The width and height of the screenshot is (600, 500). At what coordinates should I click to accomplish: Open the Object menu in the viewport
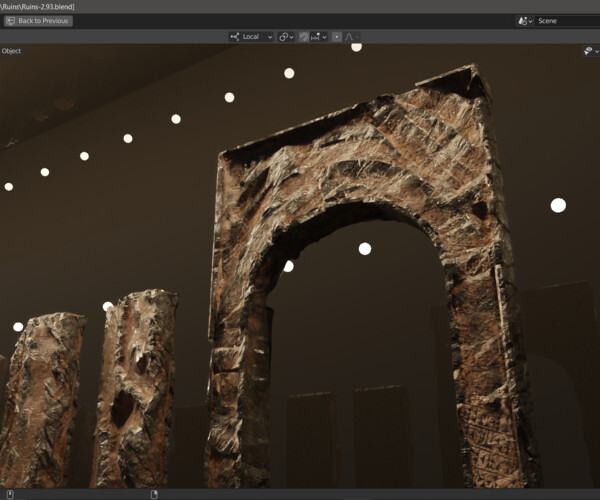tap(11, 51)
